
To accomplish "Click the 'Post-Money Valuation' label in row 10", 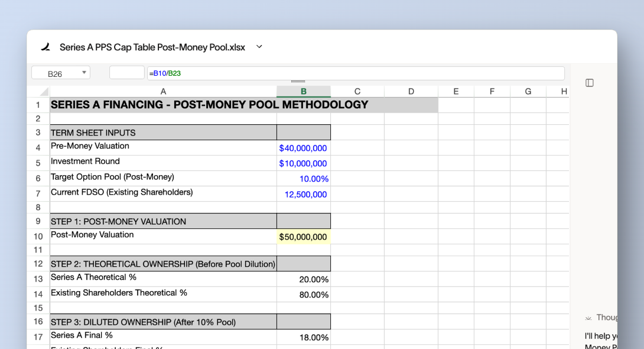I will pyautogui.click(x=163, y=237).
